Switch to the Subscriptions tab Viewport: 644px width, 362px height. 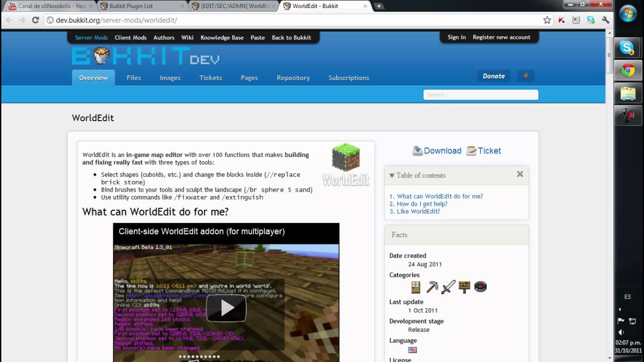[x=349, y=78]
